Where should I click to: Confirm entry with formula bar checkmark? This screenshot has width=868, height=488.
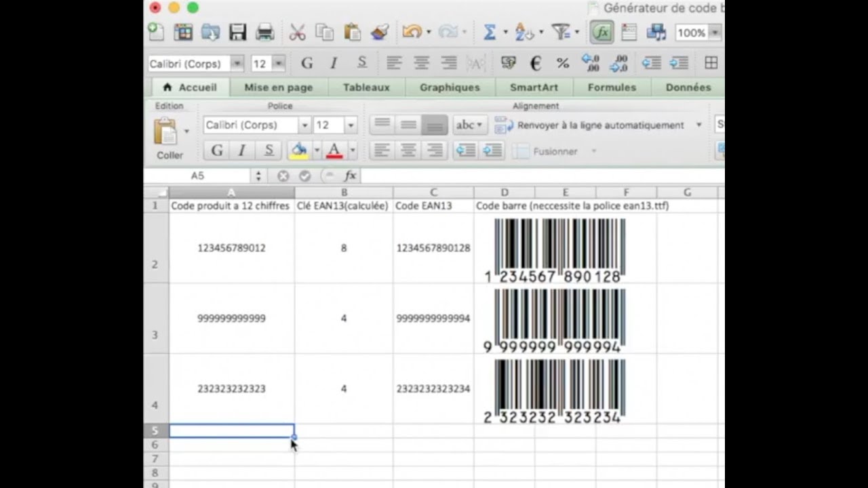click(x=305, y=176)
